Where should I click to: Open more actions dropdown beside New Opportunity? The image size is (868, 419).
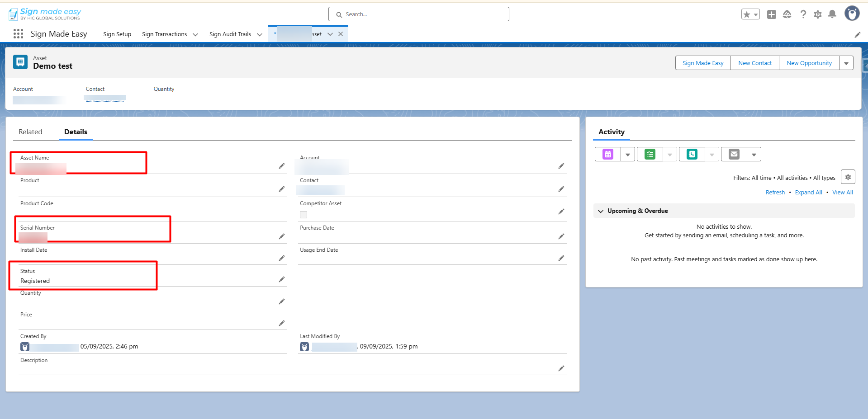coord(846,63)
